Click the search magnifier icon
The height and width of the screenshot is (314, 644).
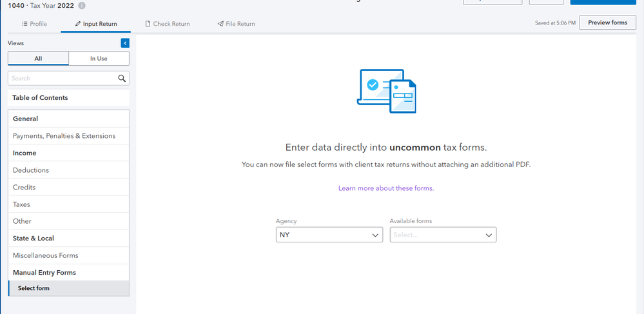pos(122,79)
